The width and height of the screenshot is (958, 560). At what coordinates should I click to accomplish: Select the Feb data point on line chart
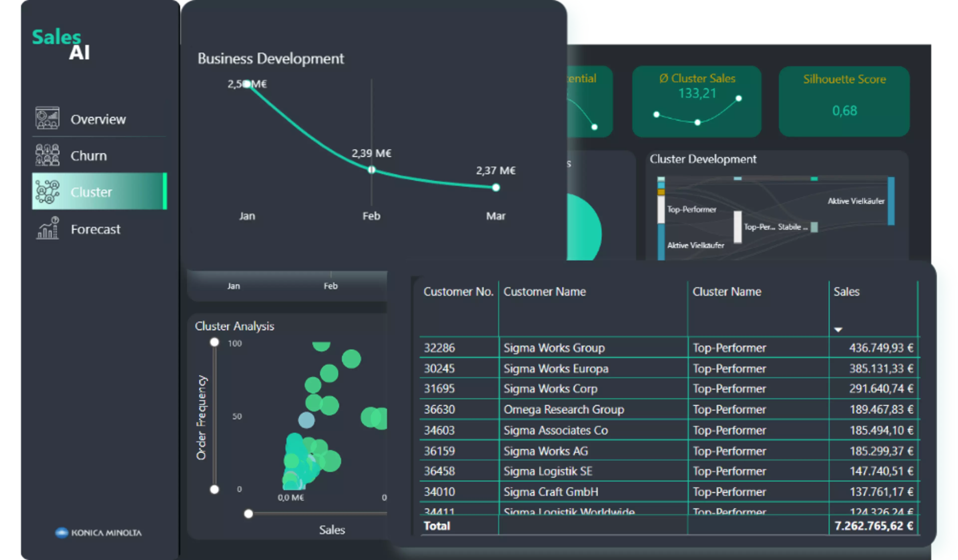click(x=371, y=170)
